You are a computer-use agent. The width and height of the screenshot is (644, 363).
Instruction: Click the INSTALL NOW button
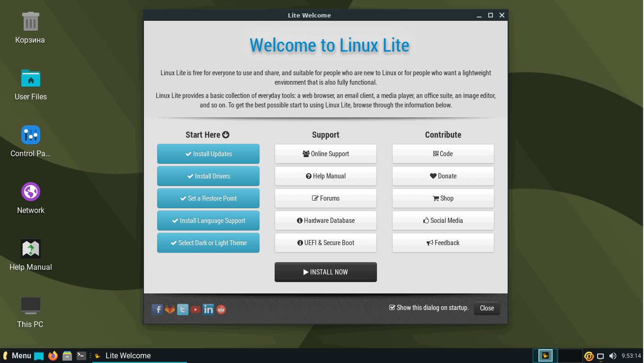pyautogui.click(x=326, y=272)
